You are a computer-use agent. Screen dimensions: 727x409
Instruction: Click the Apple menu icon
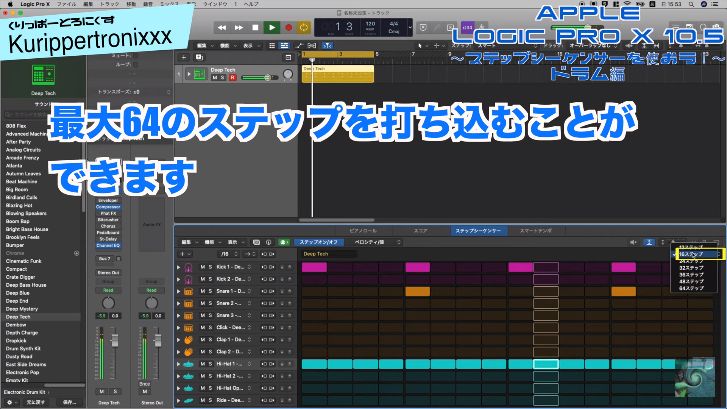pos(10,4)
